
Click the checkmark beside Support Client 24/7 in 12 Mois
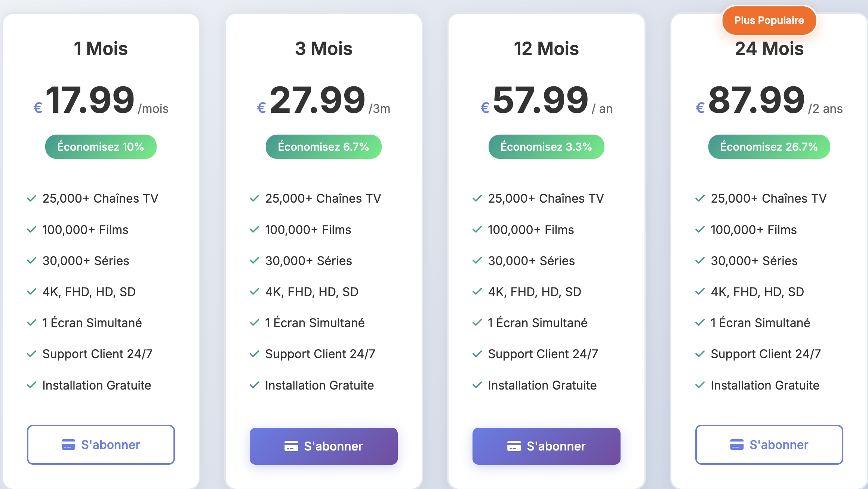[477, 354]
